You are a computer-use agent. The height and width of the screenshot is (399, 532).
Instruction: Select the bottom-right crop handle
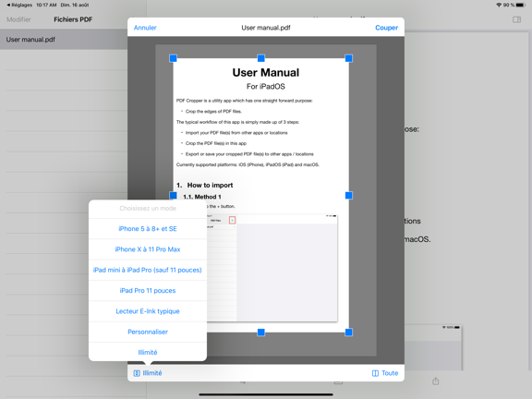tap(349, 332)
